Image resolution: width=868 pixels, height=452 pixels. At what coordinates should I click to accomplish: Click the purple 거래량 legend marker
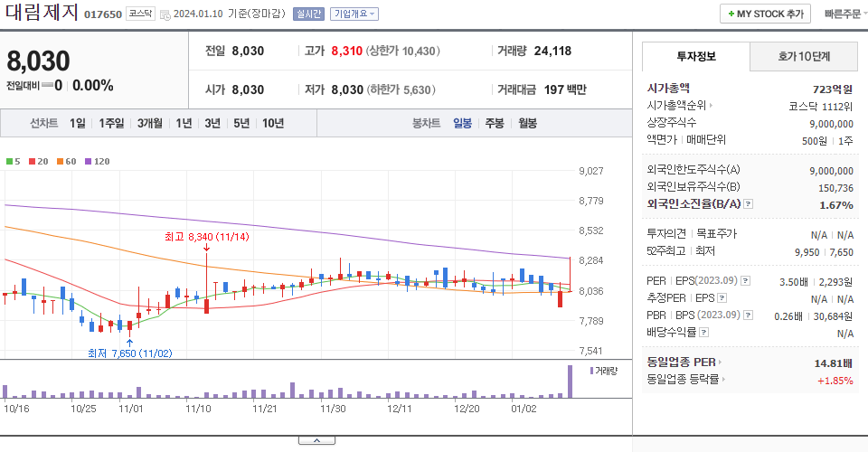591,371
